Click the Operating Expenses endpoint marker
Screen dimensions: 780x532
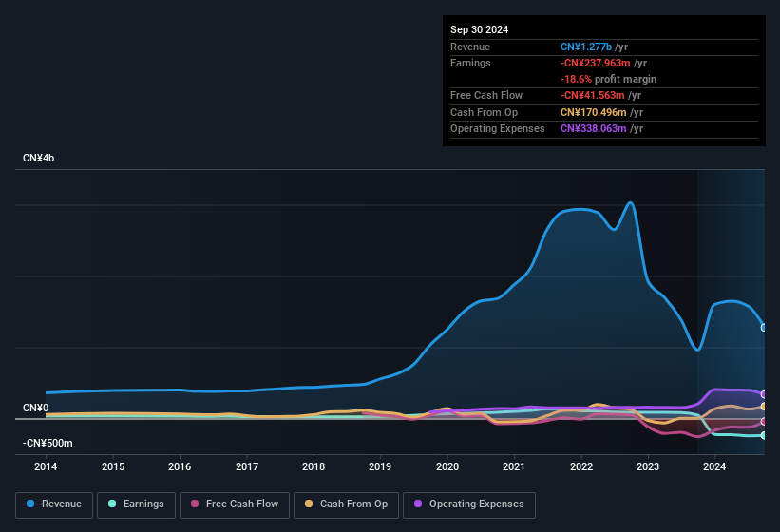point(764,394)
